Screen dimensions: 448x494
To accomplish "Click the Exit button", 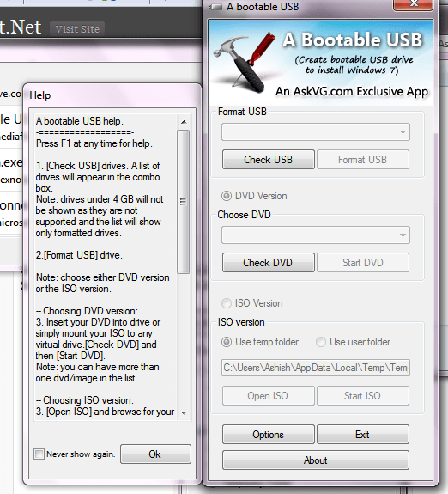I will [x=363, y=435].
